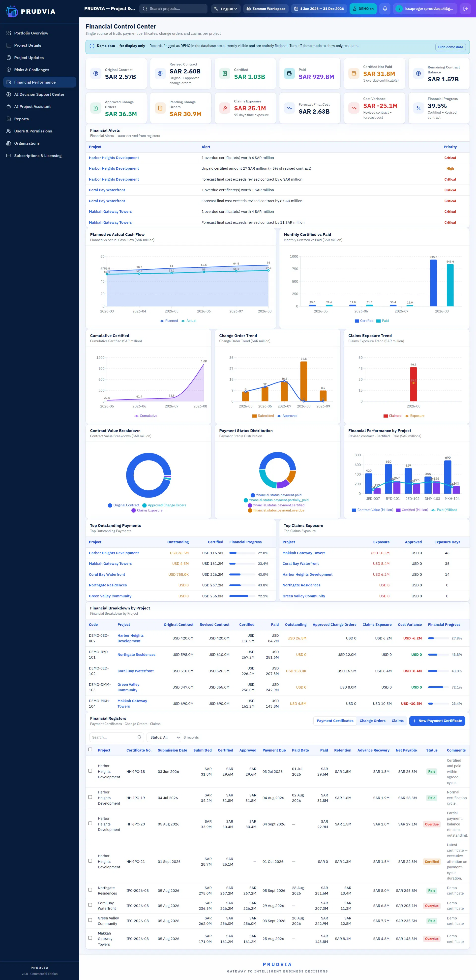Open Makkah Gateway Towers in Top Claims Exposure
Image resolution: width=476 pixels, height=980 pixels.
(304, 553)
